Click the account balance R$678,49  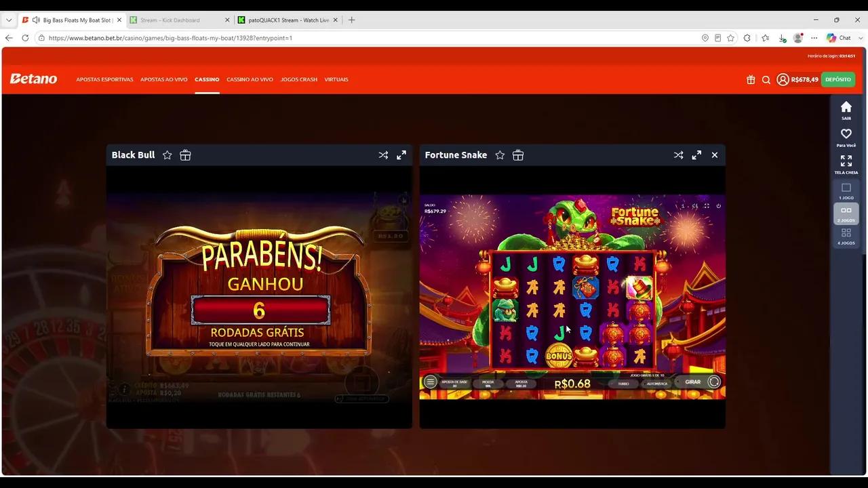[x=805, y=79]
